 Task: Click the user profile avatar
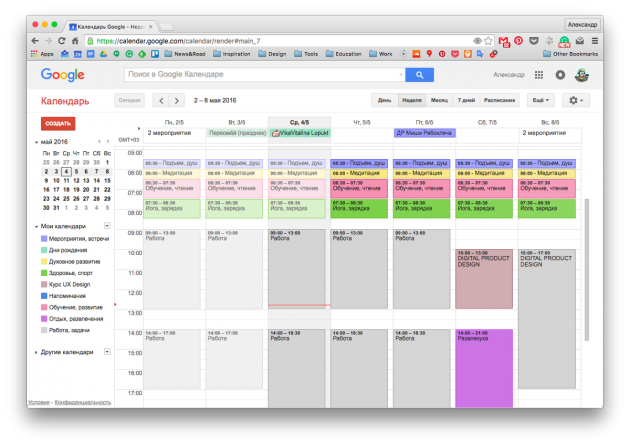click(x=582, y=74)
